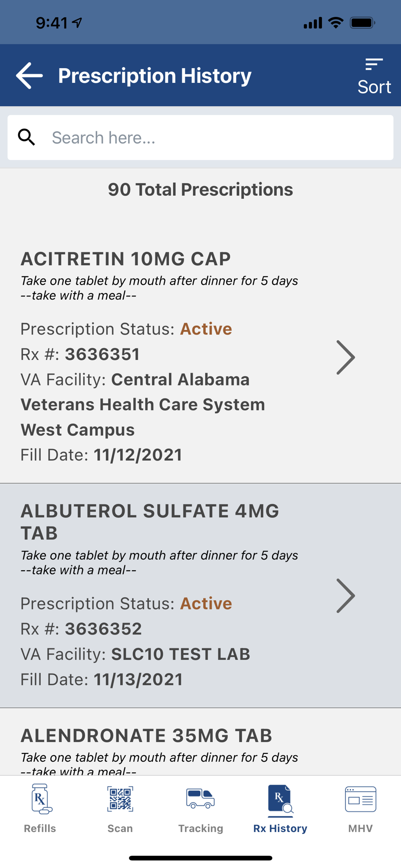401x868 pixels.
Task: Open ALENDRONATE 35MG TAB prescription
Action: [146, 736]
